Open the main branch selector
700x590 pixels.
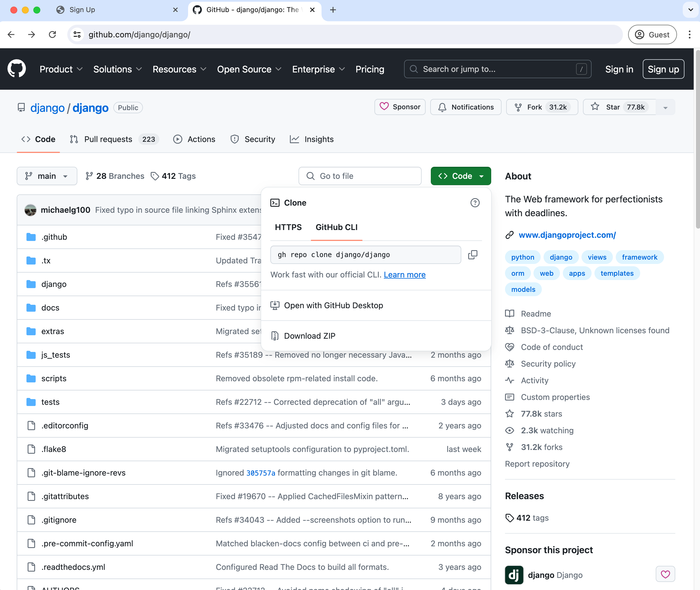tap(47, 176)
